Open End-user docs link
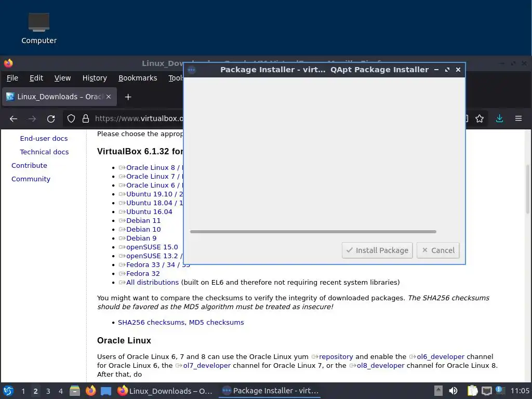Screen dimensions: 532x399 click(x=44, y=138)
